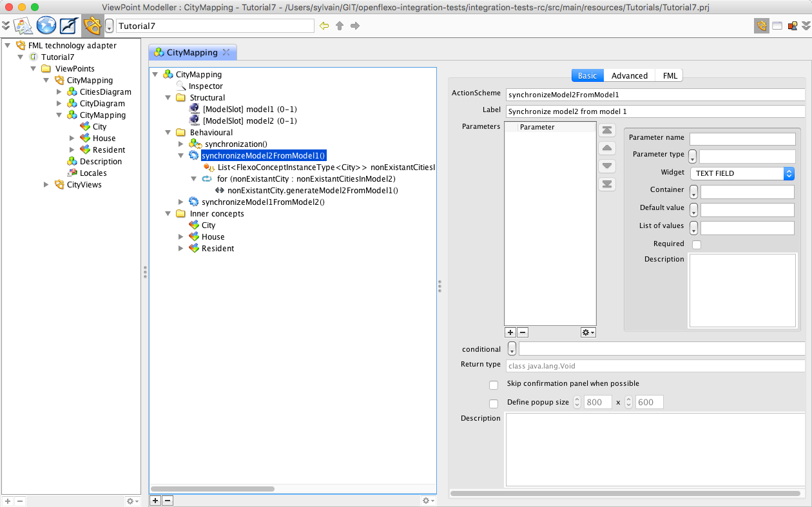Screen dimensions: 812x507
Task: Move parameter up one position
Action: click(607, 148)
